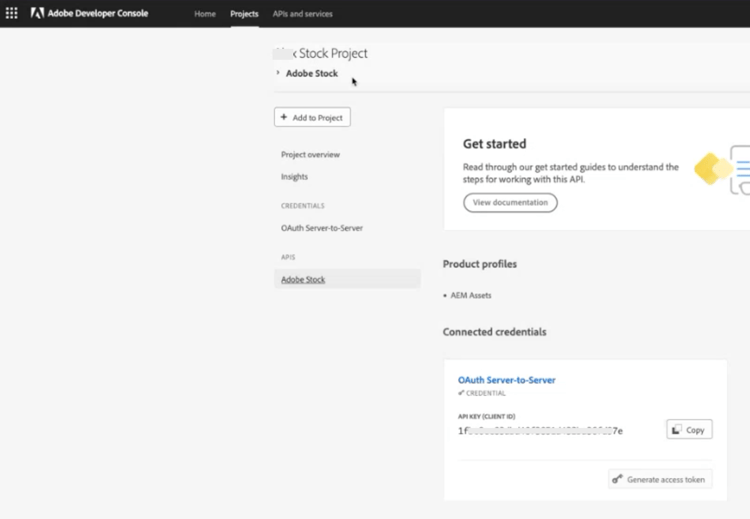Select OAuth Server-to-Server in sidebar credentials
This screenshot has height=519, width=750.
[x=322, y=228]
